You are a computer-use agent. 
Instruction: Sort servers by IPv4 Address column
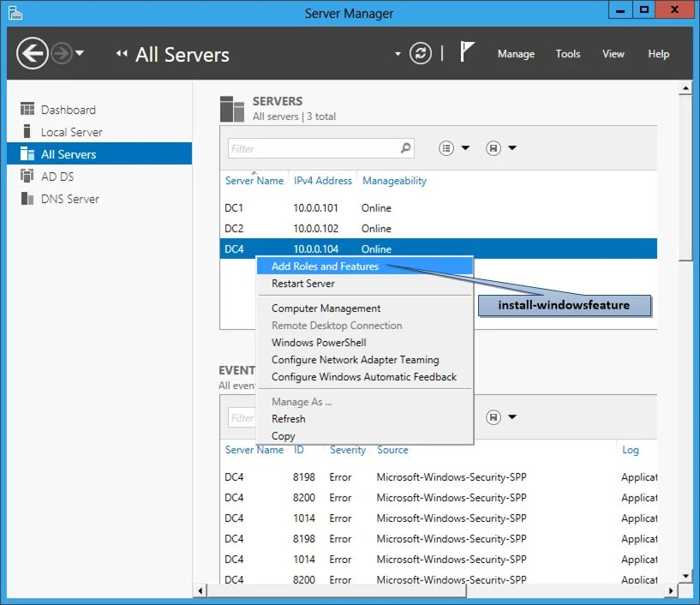pyautogui.click(x=322, y=180)
